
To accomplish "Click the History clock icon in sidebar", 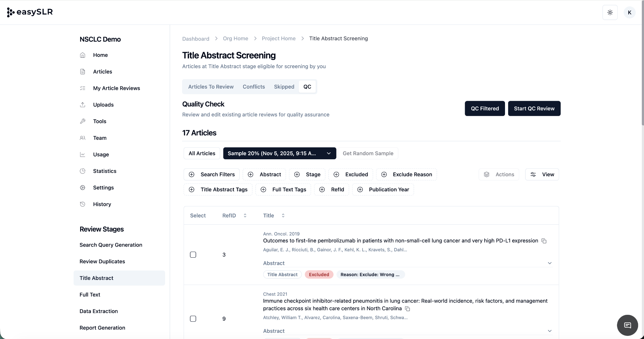I will (82, 204).
